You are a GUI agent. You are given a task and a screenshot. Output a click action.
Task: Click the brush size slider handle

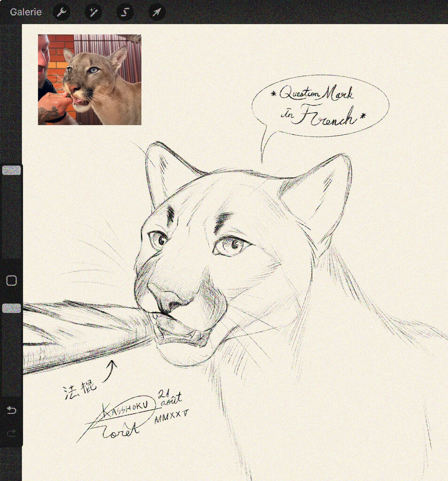point(12,170)
